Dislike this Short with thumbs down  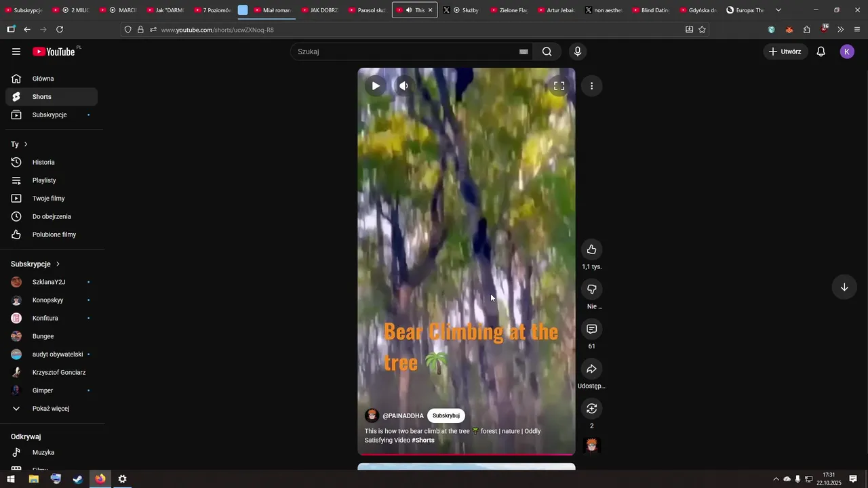coord(592,289)
